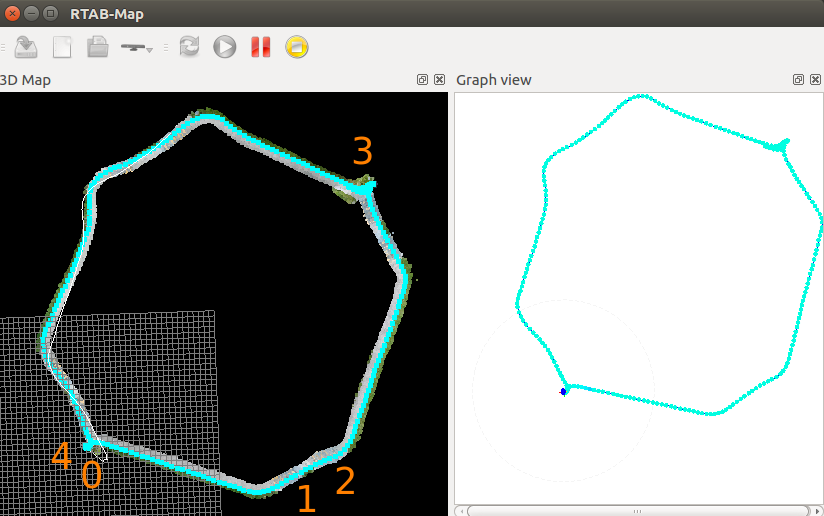
Task: Minimize the RTAB-Map window
Action: (32, 14)
